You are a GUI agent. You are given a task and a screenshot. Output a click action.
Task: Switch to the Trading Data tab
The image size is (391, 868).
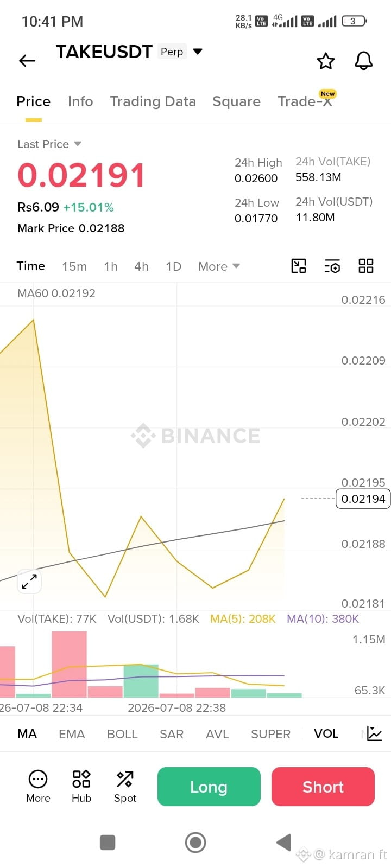pos(153,101)
